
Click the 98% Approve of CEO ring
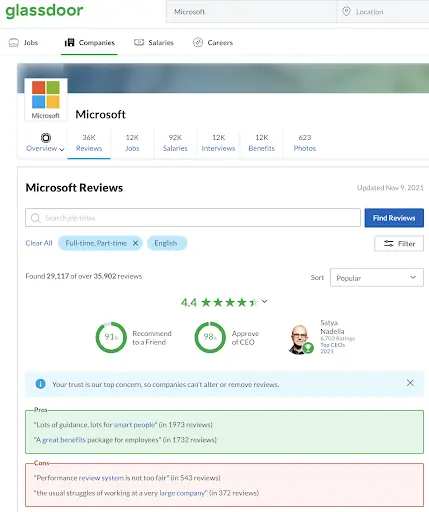pos(210,337)
